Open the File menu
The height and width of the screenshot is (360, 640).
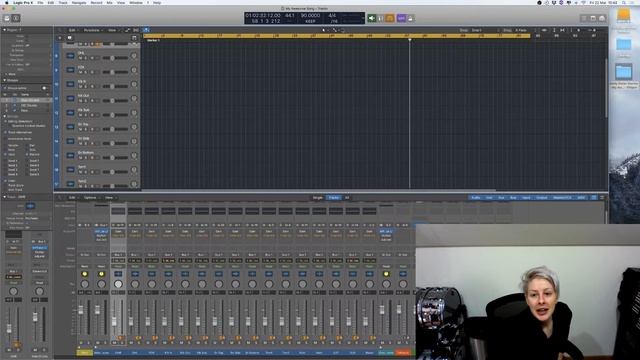[x=40, y=2]
